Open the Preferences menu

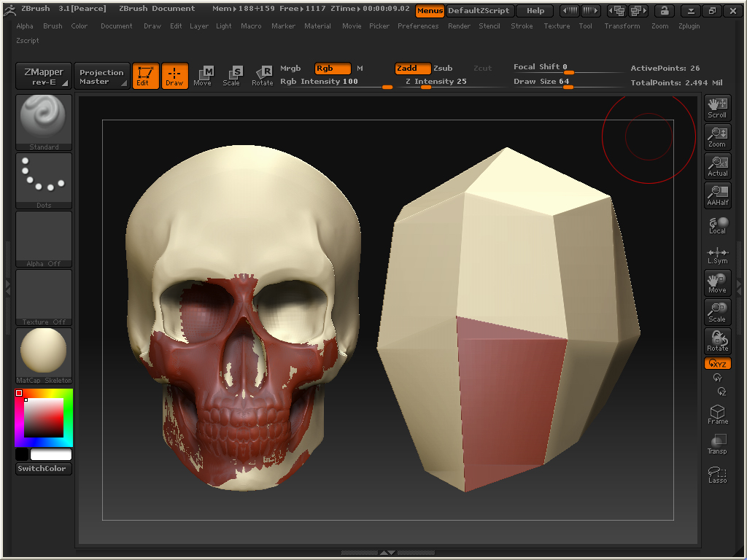point(418,26)
